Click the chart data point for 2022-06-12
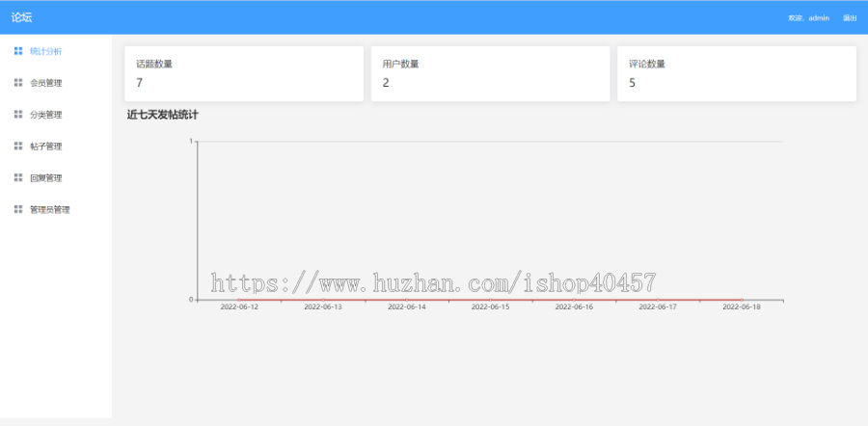This screenshot has height=426, width=868. (x=239, y=300)
